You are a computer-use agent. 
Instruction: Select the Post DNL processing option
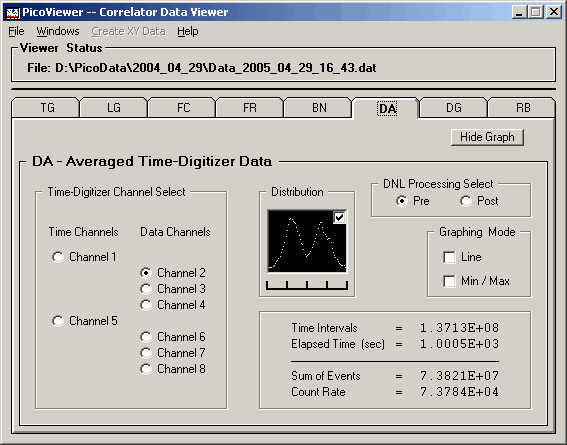tap(466, 201)
